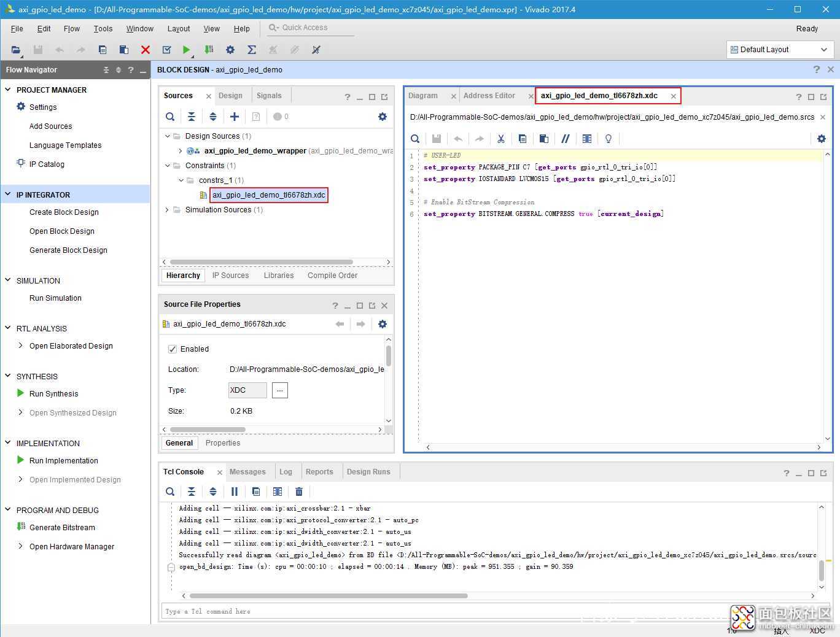Expand the axi_gpio_led_demo_wrapper node
The width and height of the screenshot is (840, 637).
point(180,151)
